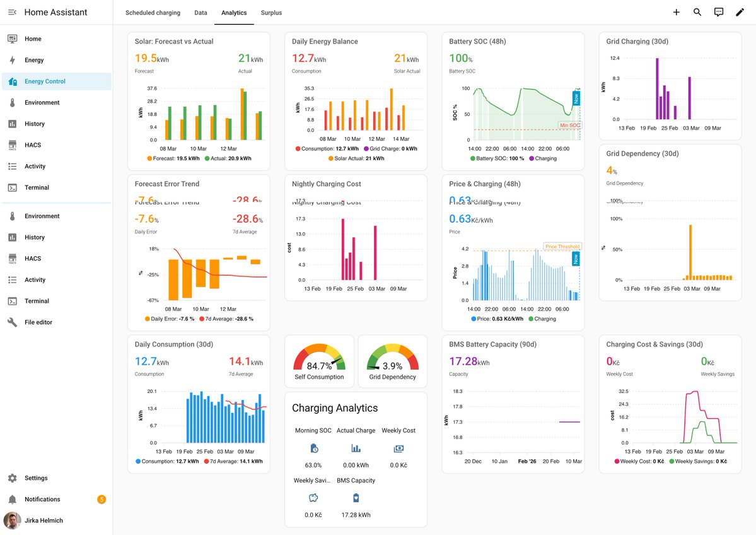Click the Charging Cost & Savings (30d) title
Image resolution: width=756 pixels, height=535 pixels.
654,344
